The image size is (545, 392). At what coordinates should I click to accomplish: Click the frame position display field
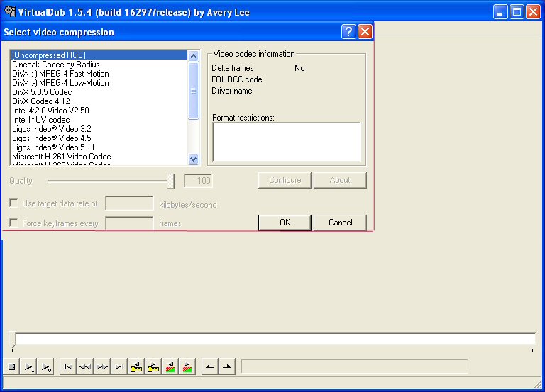(355, 366)
